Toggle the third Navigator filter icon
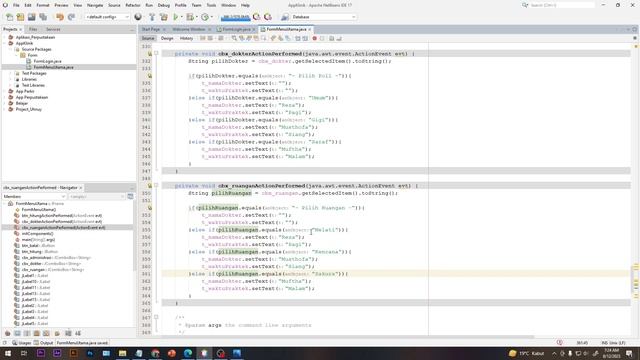 [27, 333]
